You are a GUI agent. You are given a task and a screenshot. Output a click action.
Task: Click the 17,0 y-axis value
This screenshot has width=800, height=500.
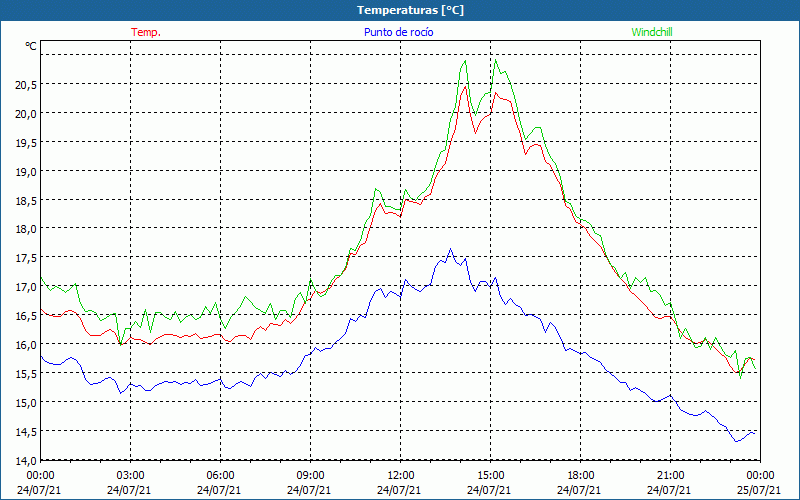coord(26,287)
